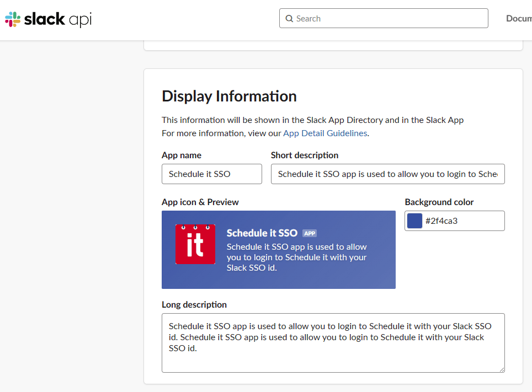
Task: Click the Display Information heading
Action: click(229, 96)
